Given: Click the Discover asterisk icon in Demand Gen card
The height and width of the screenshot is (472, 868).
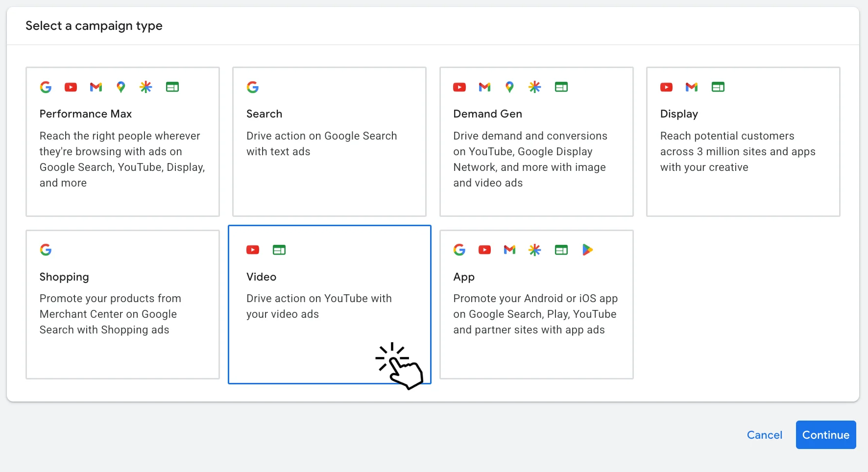Looking at the screenshot, I should pyautogui.click(x=535, y=87).
